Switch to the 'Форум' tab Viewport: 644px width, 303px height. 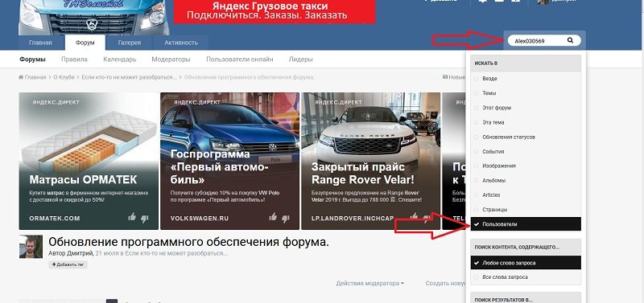point(85,43)
